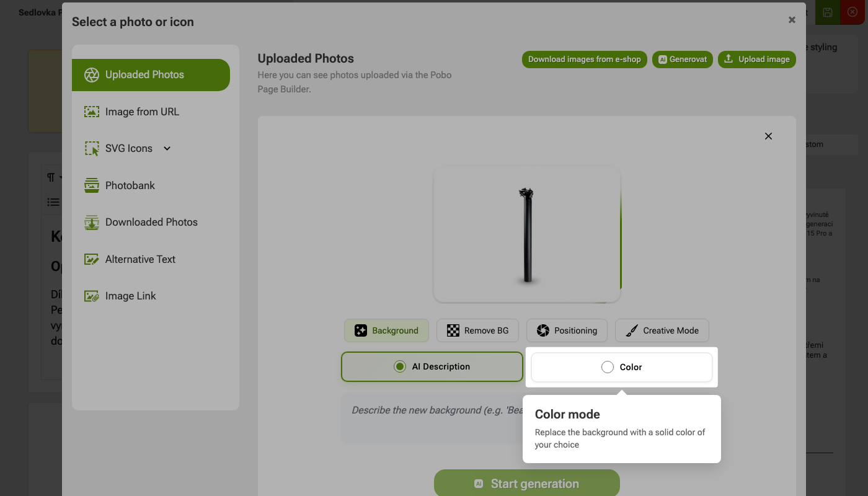Expand the SVG Icons chevron

[x=167, y=148]
